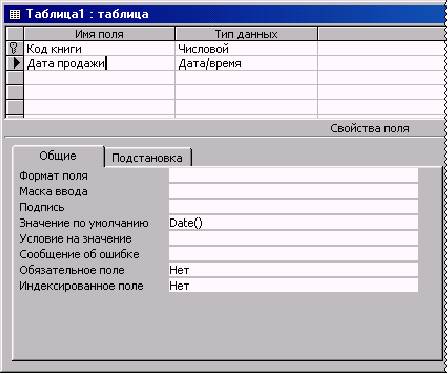Change the Индексированное поле value Нет

tap(293, 286)
